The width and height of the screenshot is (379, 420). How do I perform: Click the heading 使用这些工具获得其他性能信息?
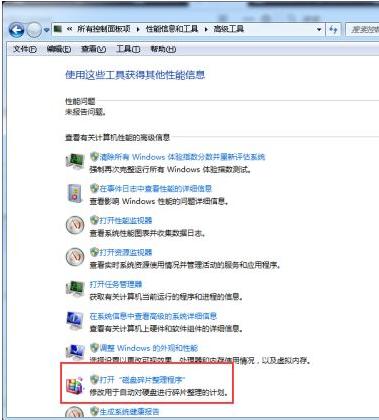[x=135, y=75]
